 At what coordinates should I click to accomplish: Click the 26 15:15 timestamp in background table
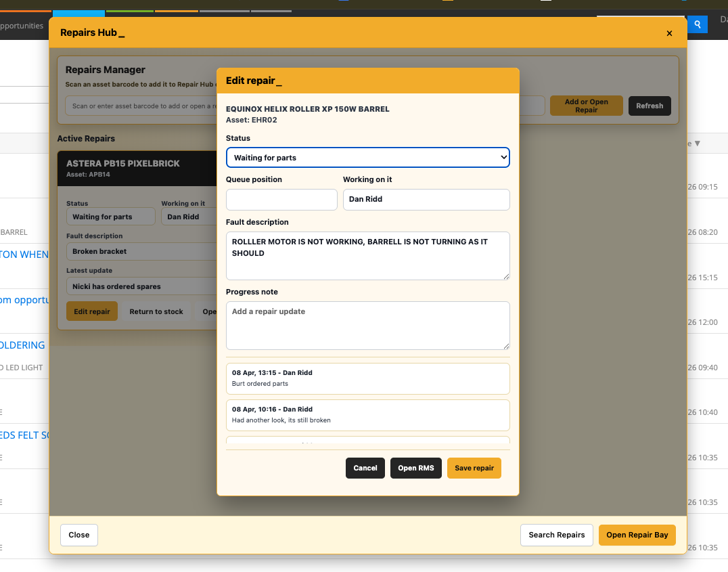point(702,278)
